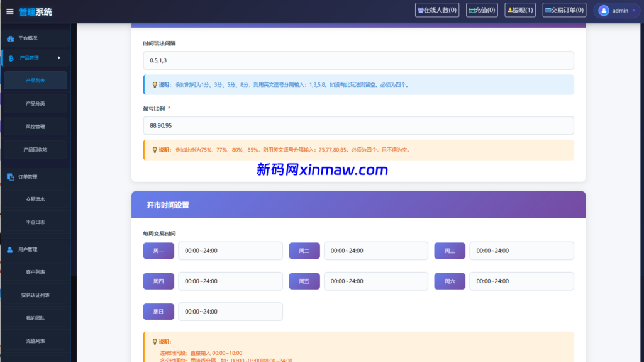Click 提现(1) button

[520, 10]
